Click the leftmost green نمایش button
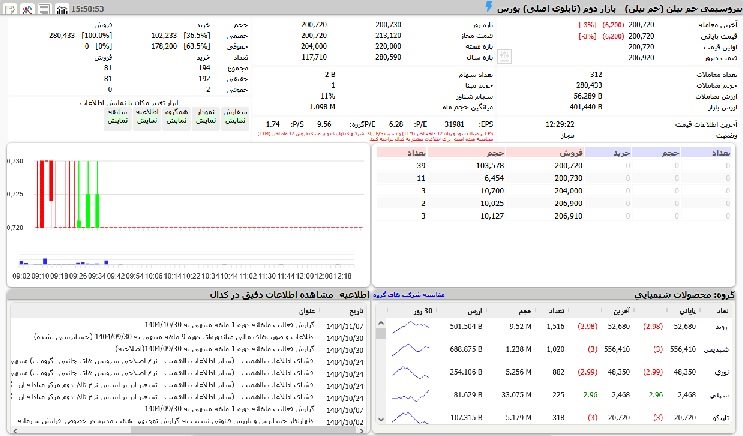743x436 pixels. [x=117, y=118]
